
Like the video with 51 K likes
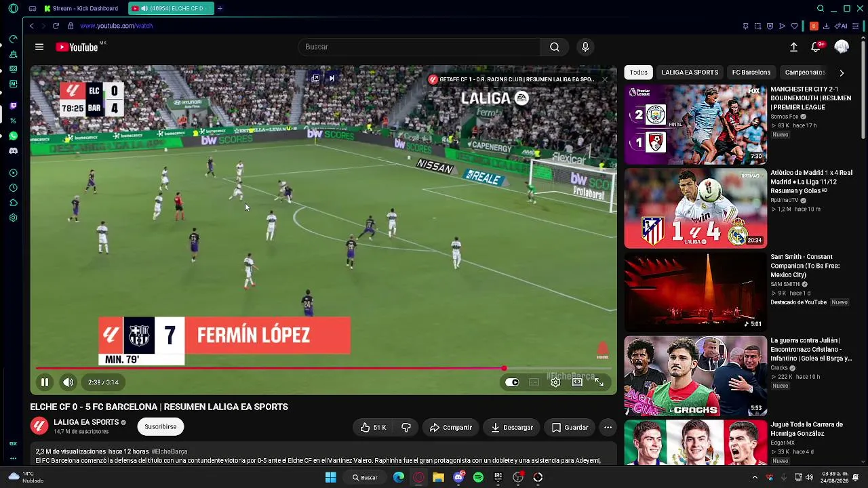click(x=374, y=427)
